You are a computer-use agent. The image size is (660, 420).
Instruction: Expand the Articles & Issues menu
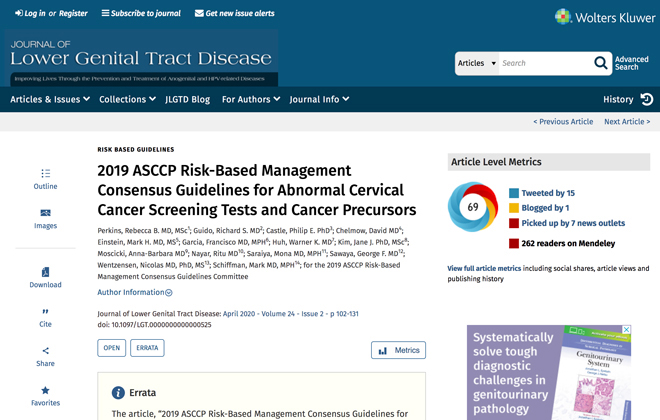(50, 99)
